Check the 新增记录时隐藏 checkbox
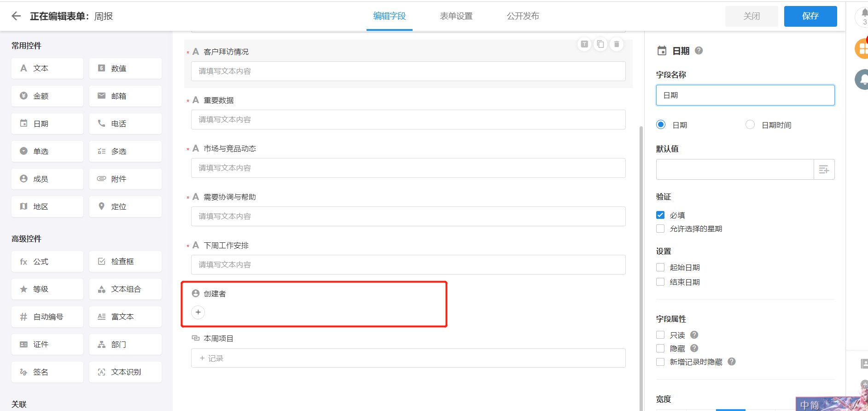The height and width of the screenshot is (411, 868). [x=660, y=362]
